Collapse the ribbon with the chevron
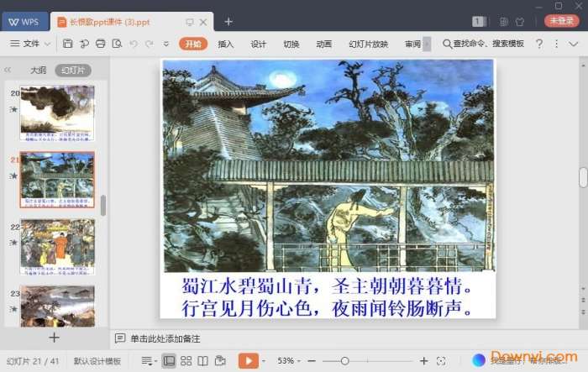 574,45
